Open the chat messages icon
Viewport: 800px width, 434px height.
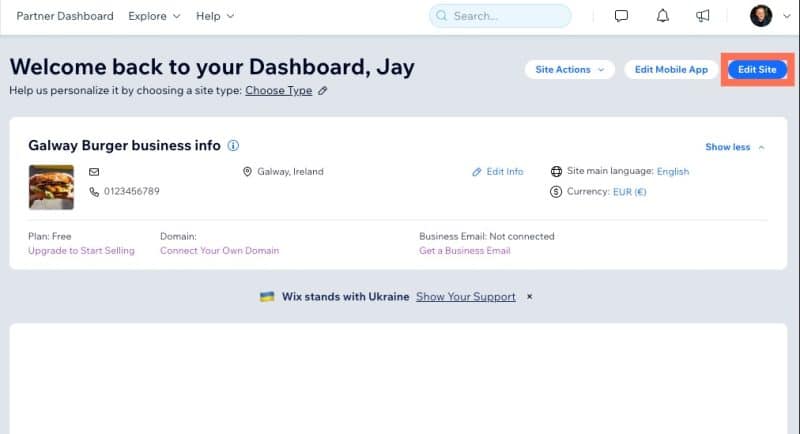pyautogui.click(x=621, y=16)
